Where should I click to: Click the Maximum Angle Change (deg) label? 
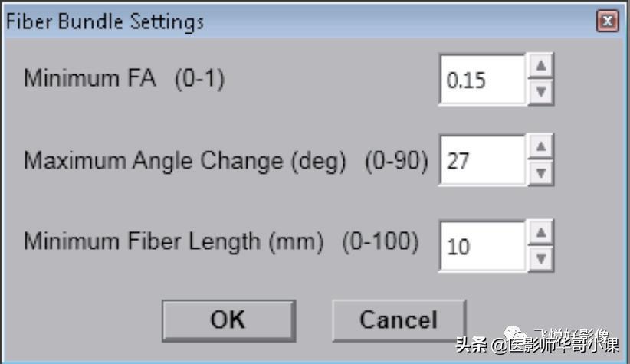point(185,161)
